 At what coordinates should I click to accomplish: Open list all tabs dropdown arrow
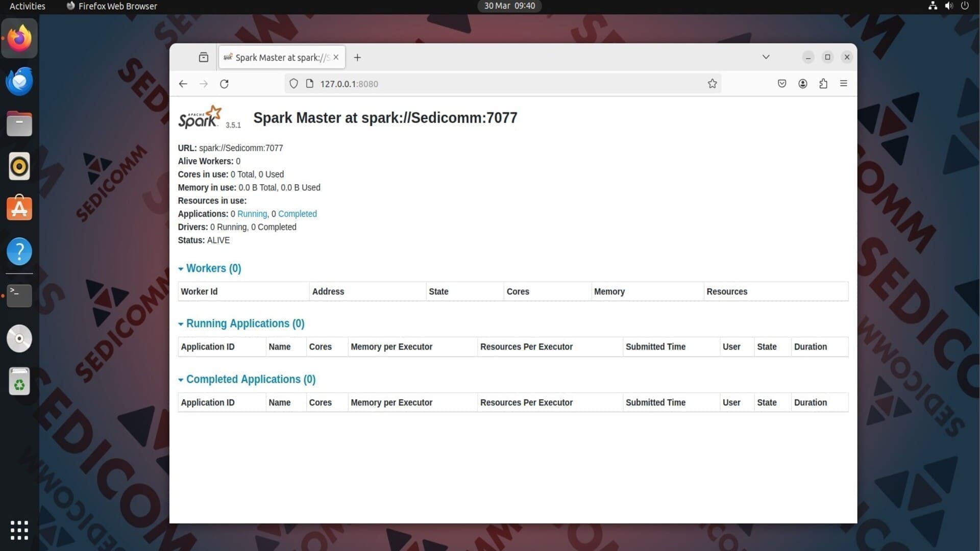(x=766, y=57)
